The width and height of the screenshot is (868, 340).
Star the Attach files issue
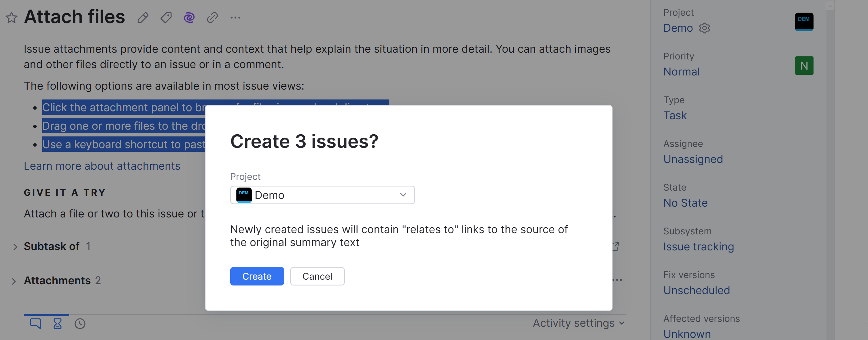click(x=11, y=18)
